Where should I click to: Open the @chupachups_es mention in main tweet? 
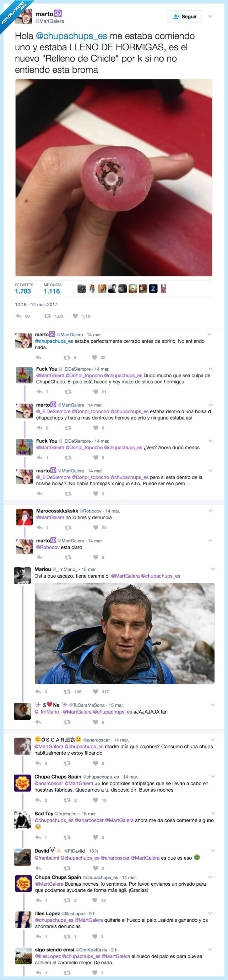coord(71,36)
